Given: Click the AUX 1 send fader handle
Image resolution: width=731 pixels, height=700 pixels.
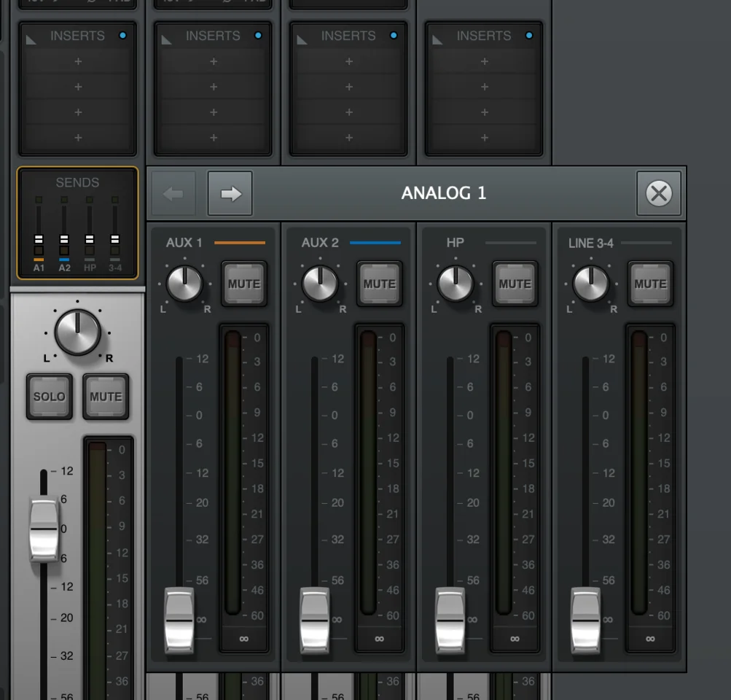Looking at the screenshot, I should coord(179,620).
